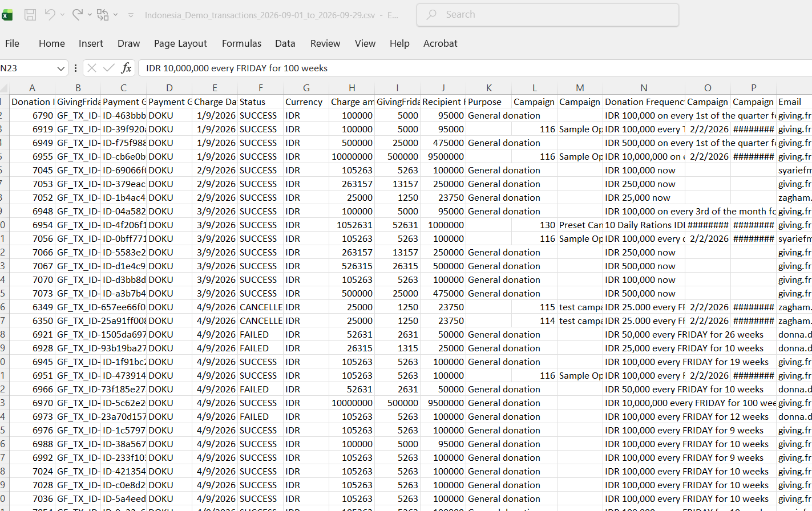The width and height of the screenshot is (812, 511).
Task: Open the Review tab
Action: 325,43
